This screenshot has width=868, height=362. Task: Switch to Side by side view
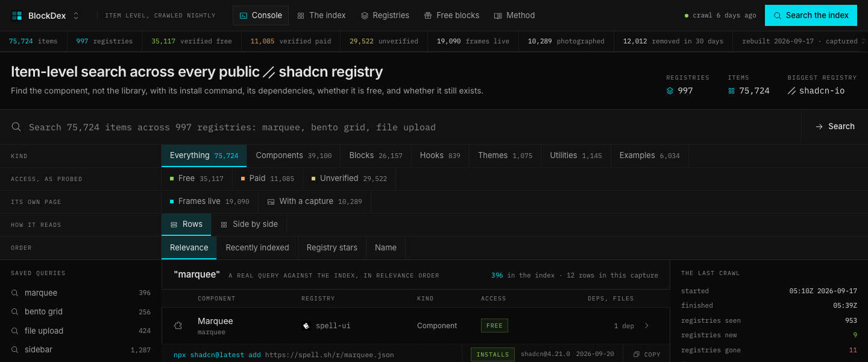(249, 224)
